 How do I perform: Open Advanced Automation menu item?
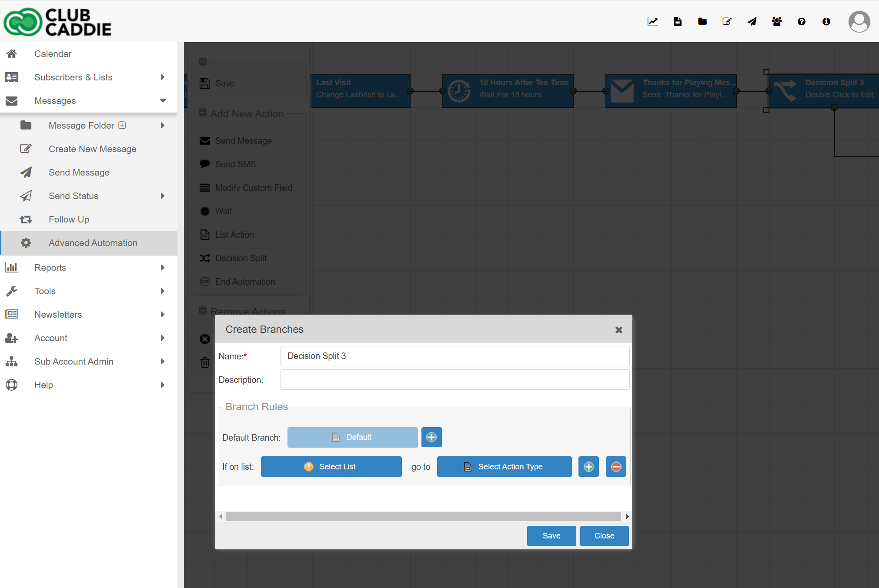pyautogui.click(x=93, y=243)
